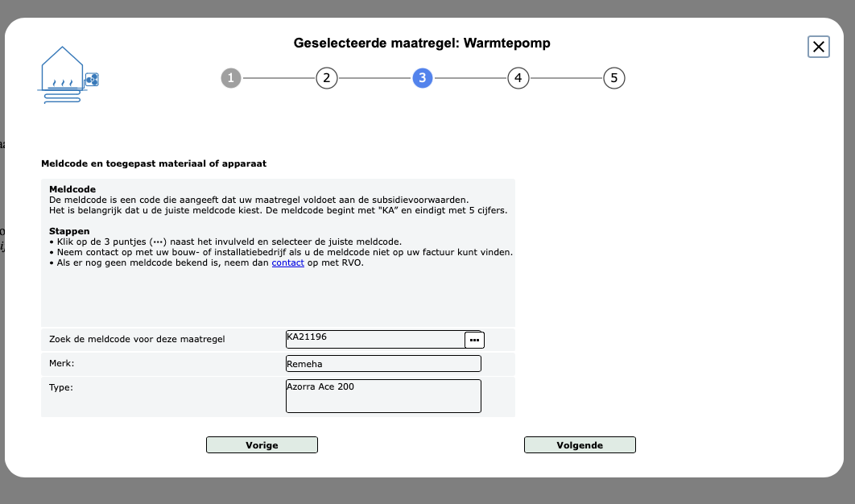Click the 'Meldcode en toegepast materiaal' heading
The width and height of the screenshot is (855, 504).
click(154, 163)
